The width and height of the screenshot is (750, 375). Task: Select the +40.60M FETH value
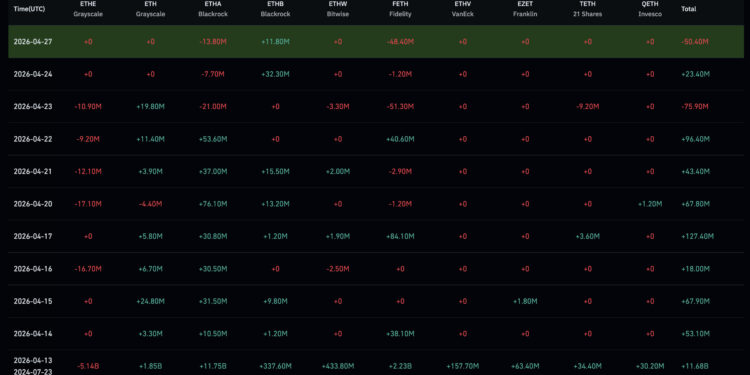pyautogui.click(x=400, y=139)
